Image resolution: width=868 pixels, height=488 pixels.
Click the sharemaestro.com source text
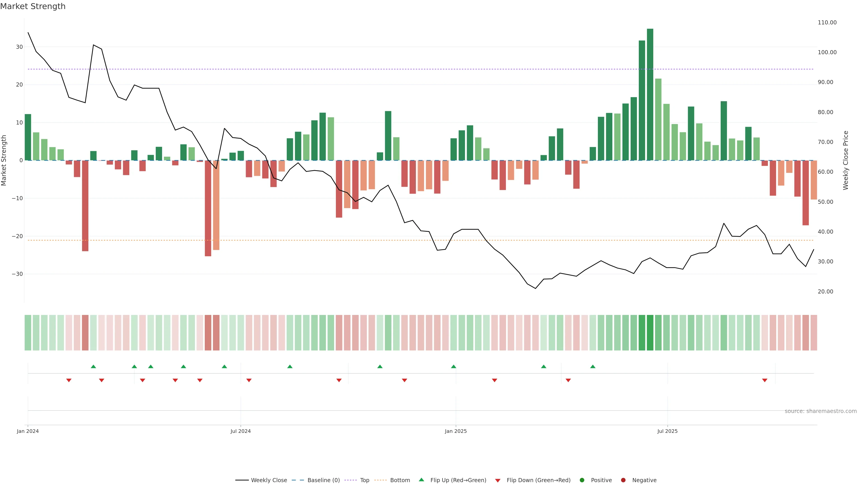821,411
